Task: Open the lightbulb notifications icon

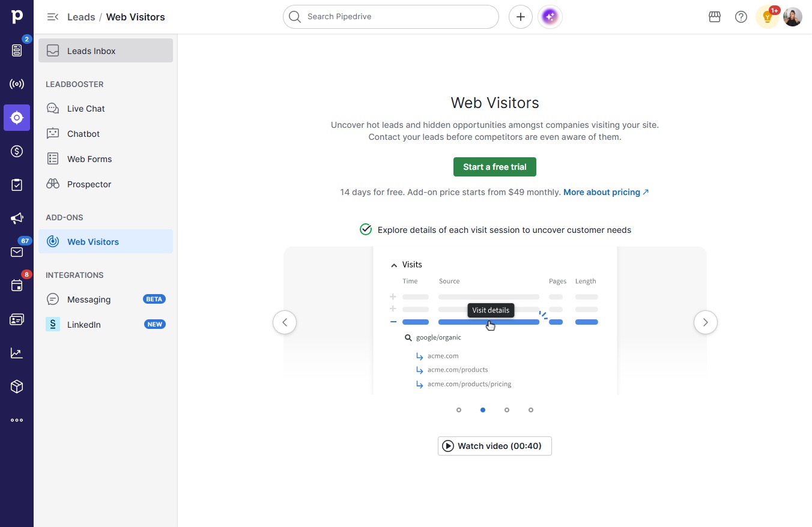Action: coord(767,17)
